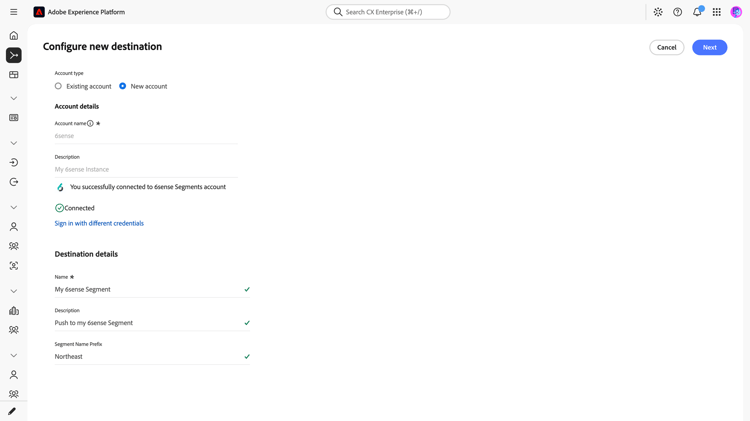Viewport: 750px width, 421px height.
Task: Click the green Connected checkmark icon
Action: click(59, 208)
